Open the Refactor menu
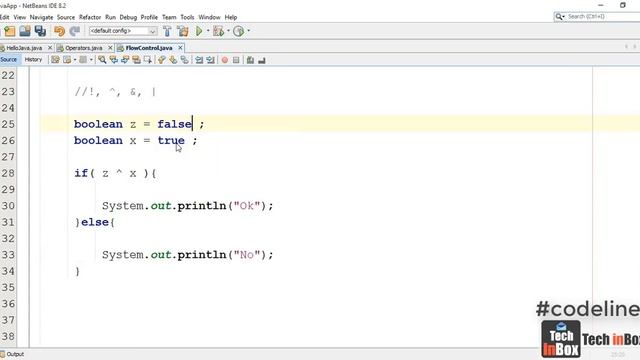The width and height of the screenshot is (640, 360). pyautogui.click(x=90, y=17)
